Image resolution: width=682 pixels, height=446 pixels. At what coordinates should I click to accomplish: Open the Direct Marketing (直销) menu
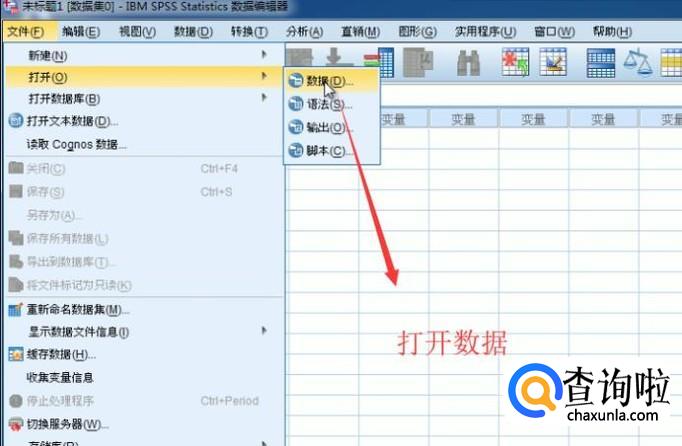click(x=361, y=32)
